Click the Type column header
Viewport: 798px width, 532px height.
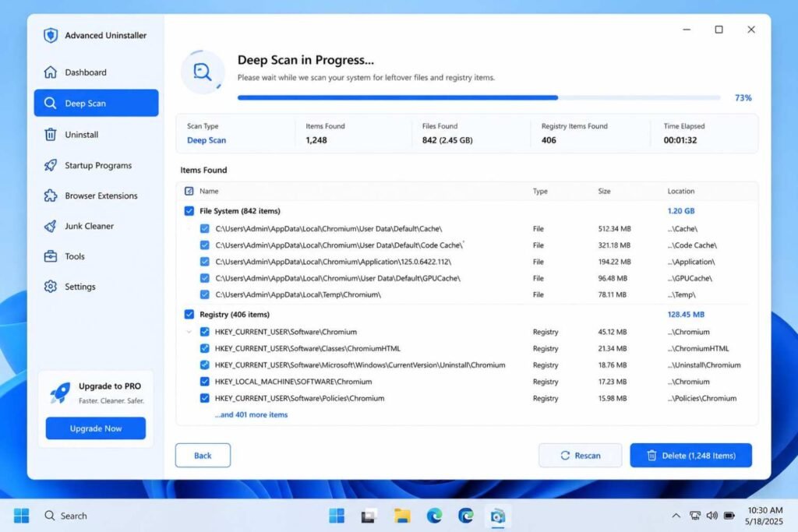point(540,192)
